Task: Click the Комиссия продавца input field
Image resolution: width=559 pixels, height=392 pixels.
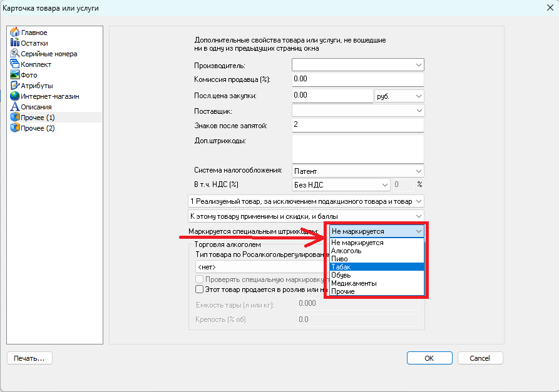Action: pyautogui.click(x=358, y=79)
